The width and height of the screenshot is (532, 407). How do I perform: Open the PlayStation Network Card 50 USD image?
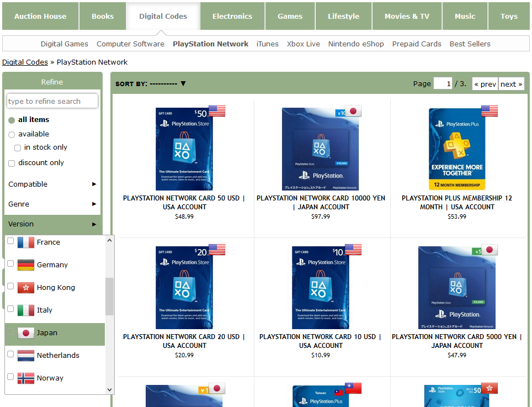pyautogui.click(x=184, y=149)
